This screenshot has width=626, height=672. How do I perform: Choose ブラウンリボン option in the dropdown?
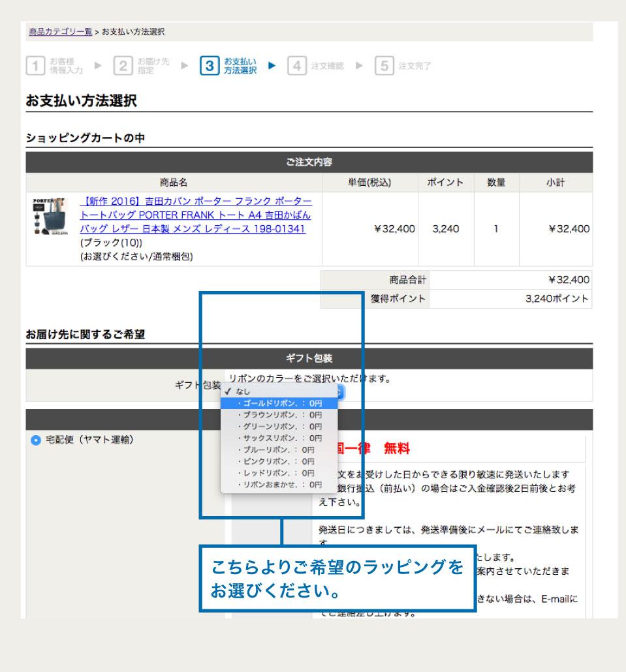279,415
